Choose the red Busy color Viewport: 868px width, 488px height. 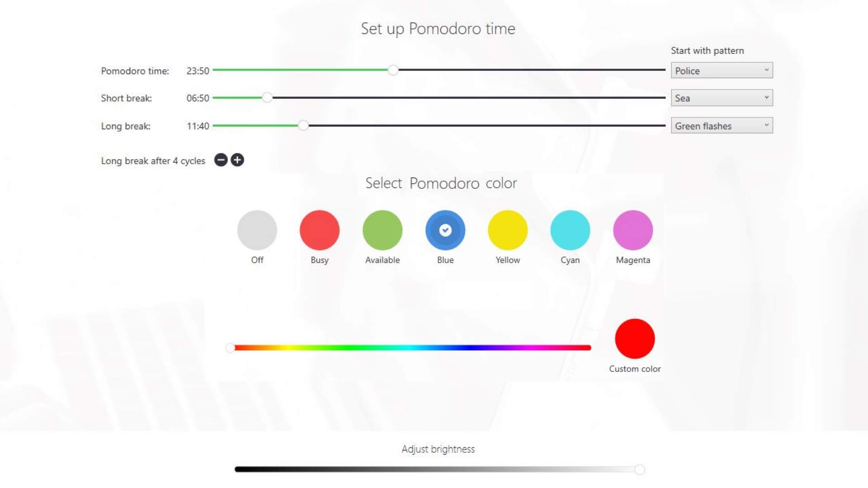(320, 230)
